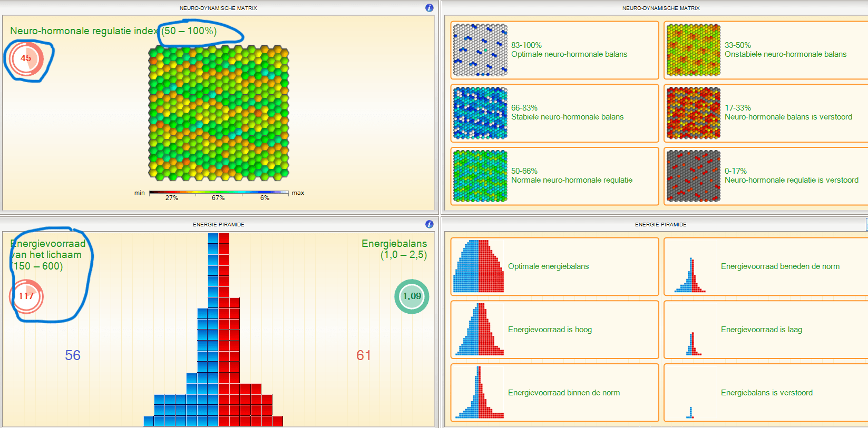
Task: Click the 45 regulatie index gauge
Action: (x=26, y=58)
